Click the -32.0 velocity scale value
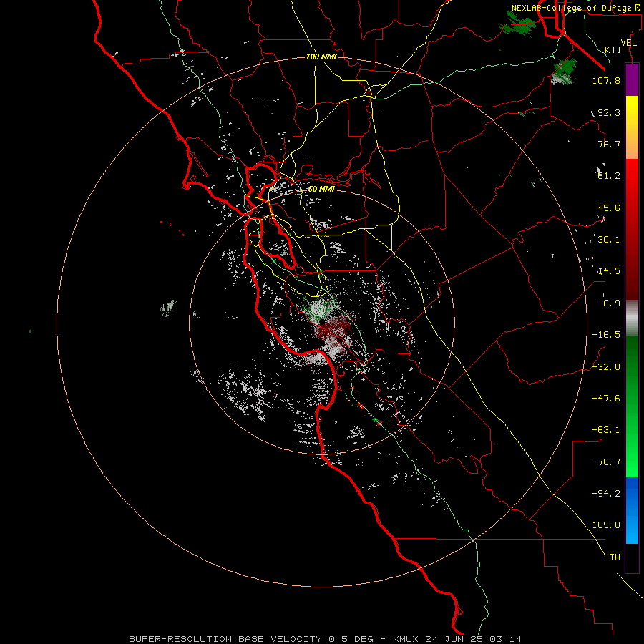This screenshot has width=644, height=644. click(x=606, y=367)
